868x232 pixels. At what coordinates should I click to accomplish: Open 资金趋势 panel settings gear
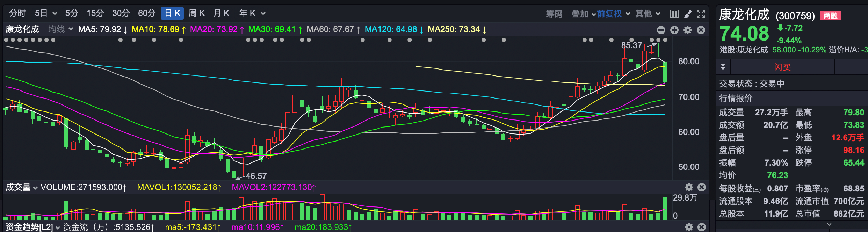click(x=689, y=227)
